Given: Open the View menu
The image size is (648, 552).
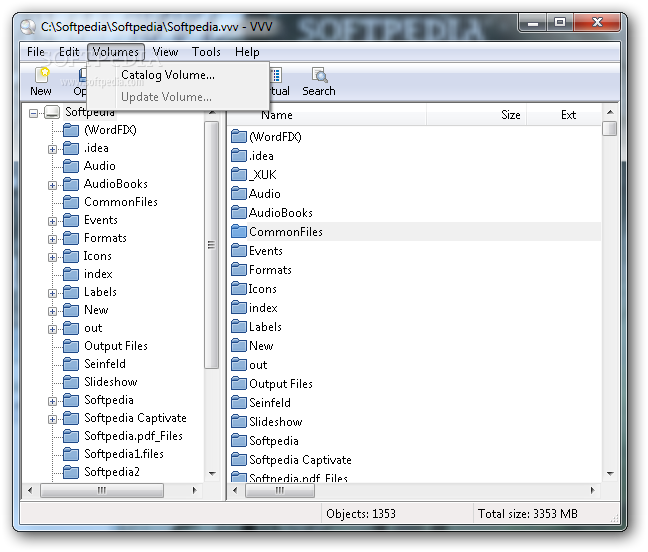Looking at the screenshot, I should coord(165,52).
